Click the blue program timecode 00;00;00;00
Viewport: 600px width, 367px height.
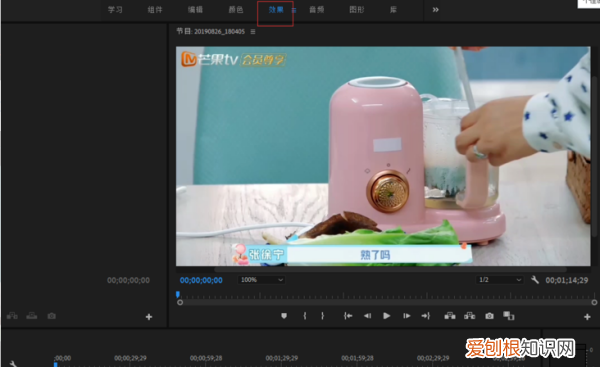(201, 280)
